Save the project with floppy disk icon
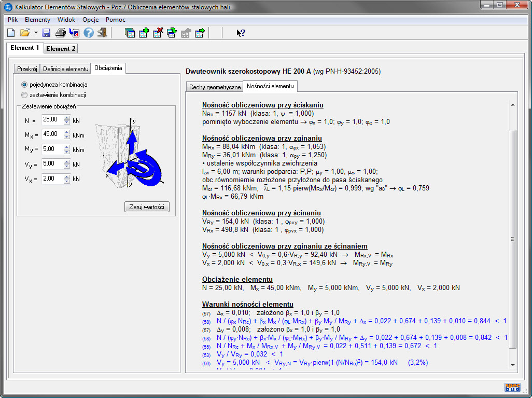 pos(46,33)
